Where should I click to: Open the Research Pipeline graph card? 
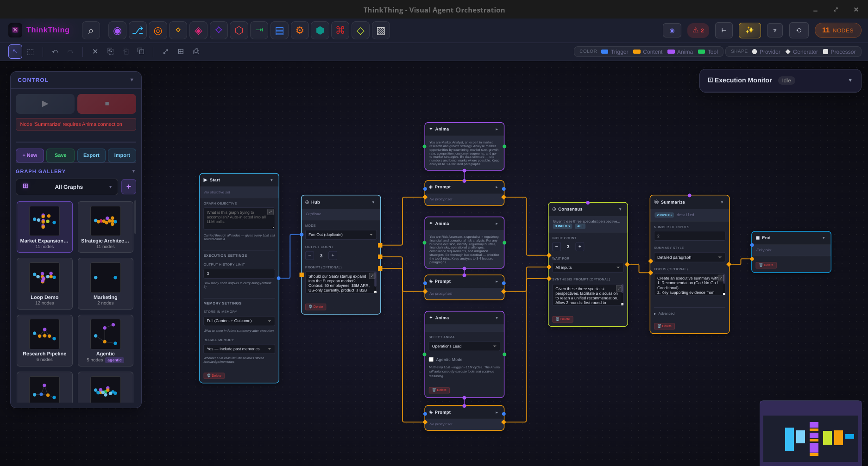(44, 341)
